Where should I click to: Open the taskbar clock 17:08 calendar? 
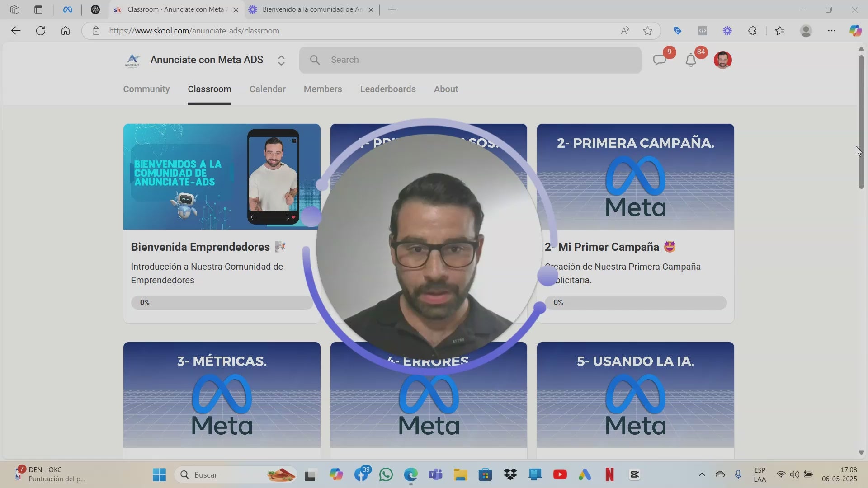click(839, 474)
